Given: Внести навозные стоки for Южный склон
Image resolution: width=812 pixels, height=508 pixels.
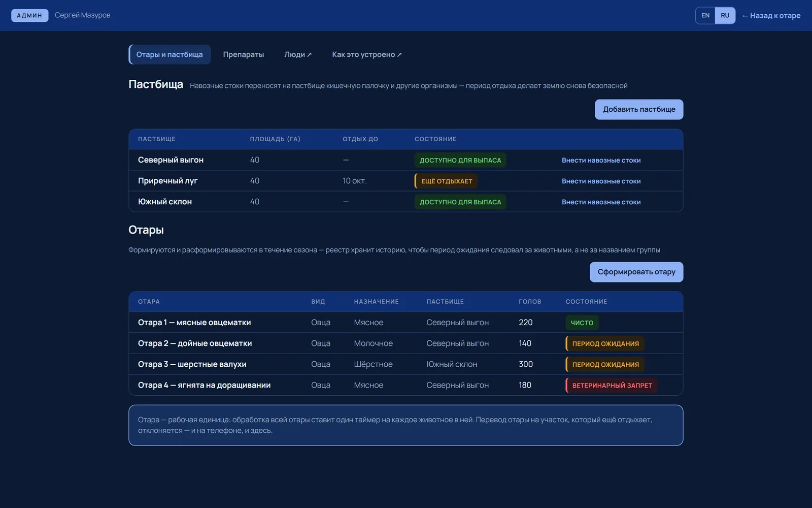Looking at the screenshot, I should click(601, 202).
